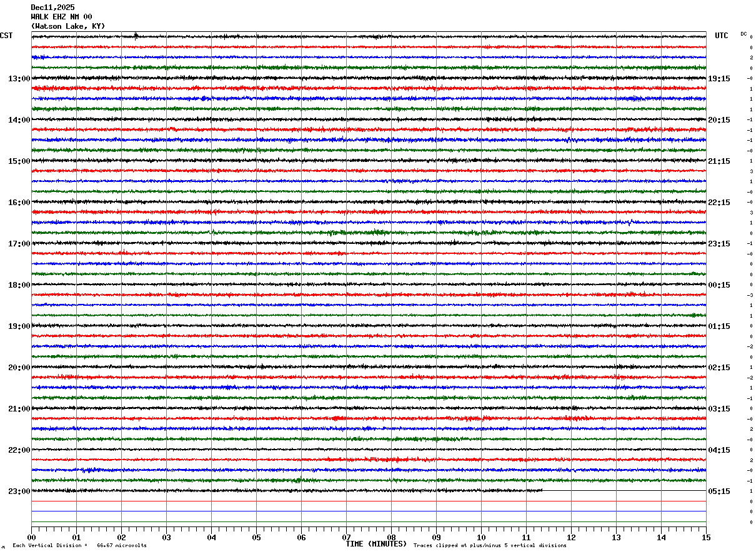Select the 22:00 CST time label
The height and width of the screenshot is (554, 756).
(x=19, y=450)
